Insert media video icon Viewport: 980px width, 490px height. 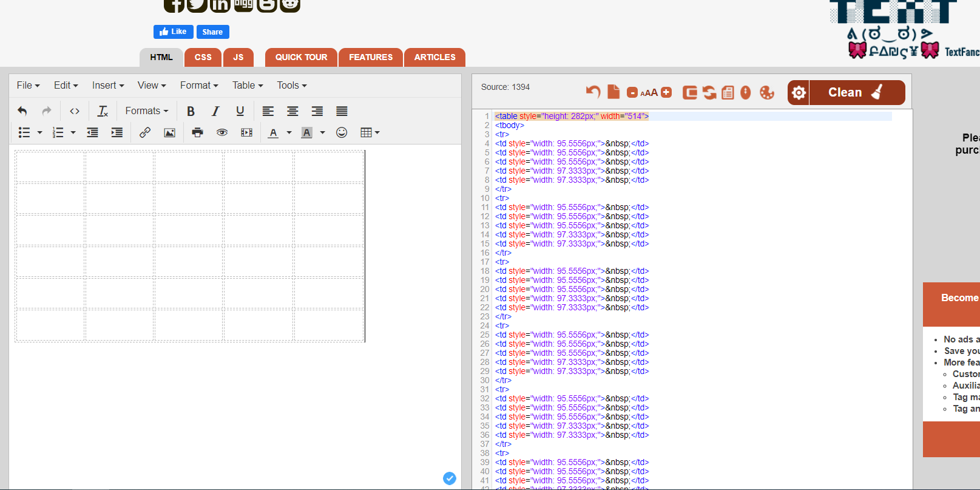(x=247, y=132)
